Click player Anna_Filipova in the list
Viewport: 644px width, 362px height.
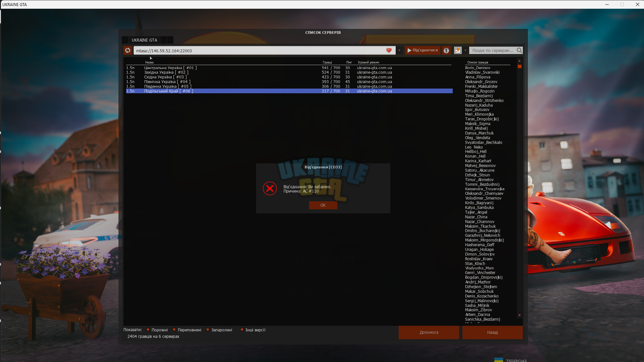[478, 77]
